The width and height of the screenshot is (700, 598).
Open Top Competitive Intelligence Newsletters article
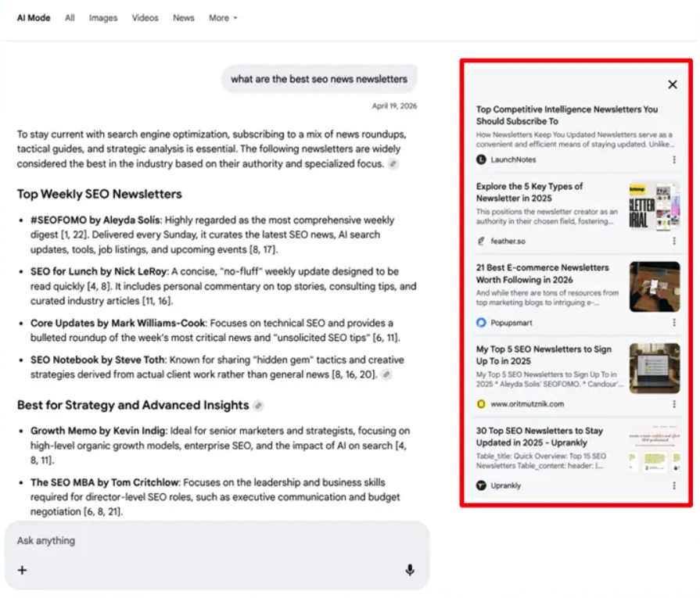(x=566, y=115)
